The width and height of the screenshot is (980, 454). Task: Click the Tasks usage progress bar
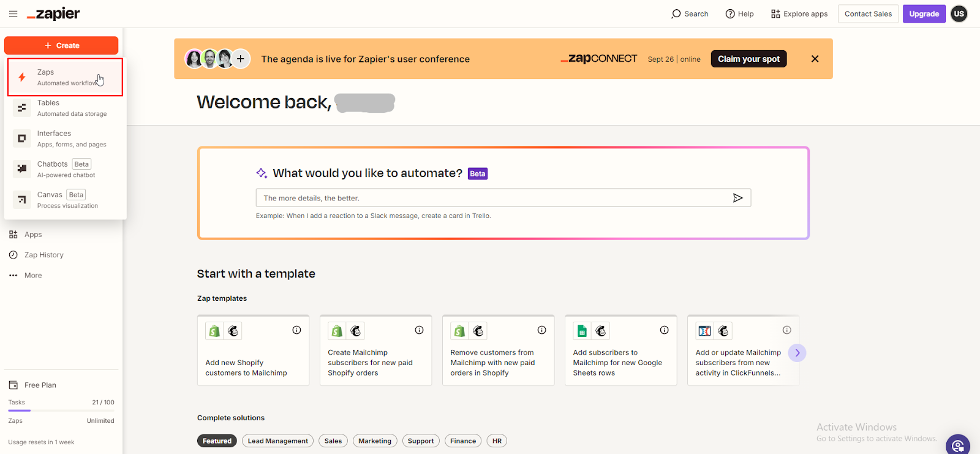point(61,410)
